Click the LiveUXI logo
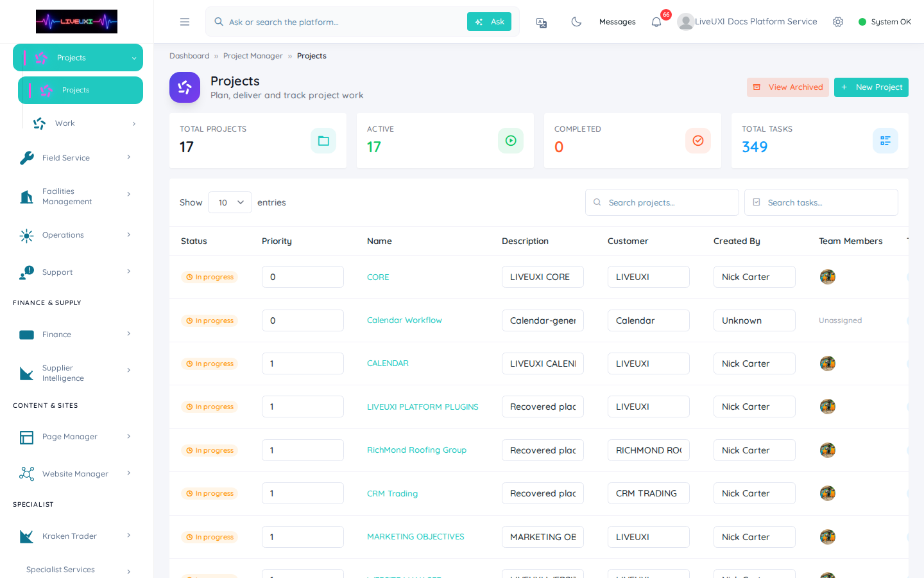This screenshot has height=578, width=924. 76,21
